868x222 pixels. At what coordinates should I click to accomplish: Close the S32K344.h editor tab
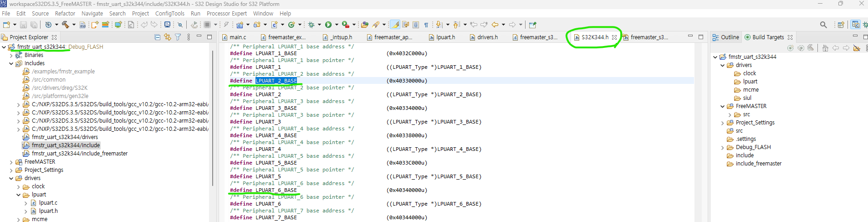(x=614, y=37)
